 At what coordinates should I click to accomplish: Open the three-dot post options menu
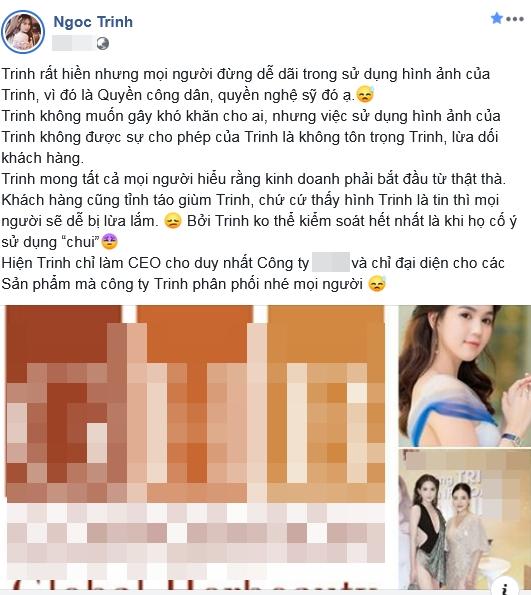pos(515,19)
